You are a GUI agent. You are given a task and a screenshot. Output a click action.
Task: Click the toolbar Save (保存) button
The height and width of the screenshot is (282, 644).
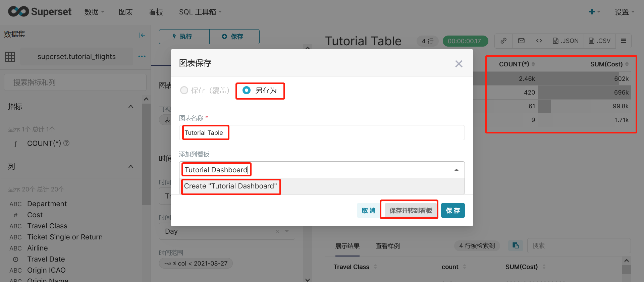pos(234,37)
